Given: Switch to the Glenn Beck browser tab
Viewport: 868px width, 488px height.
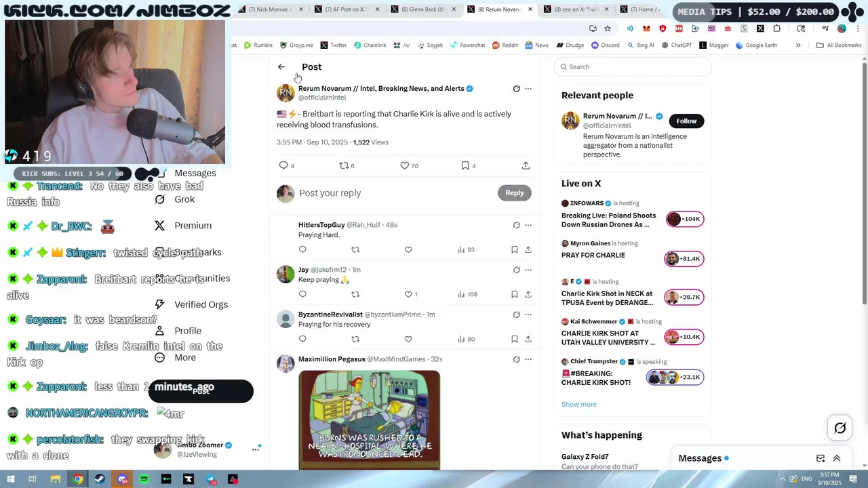Looking at the screenshot, I should coord(422,9).
